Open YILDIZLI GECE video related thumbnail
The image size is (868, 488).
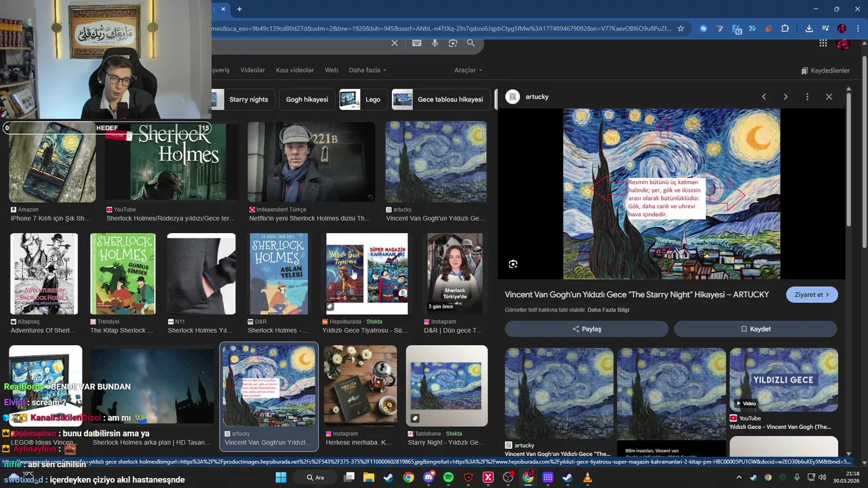(784, 380)
